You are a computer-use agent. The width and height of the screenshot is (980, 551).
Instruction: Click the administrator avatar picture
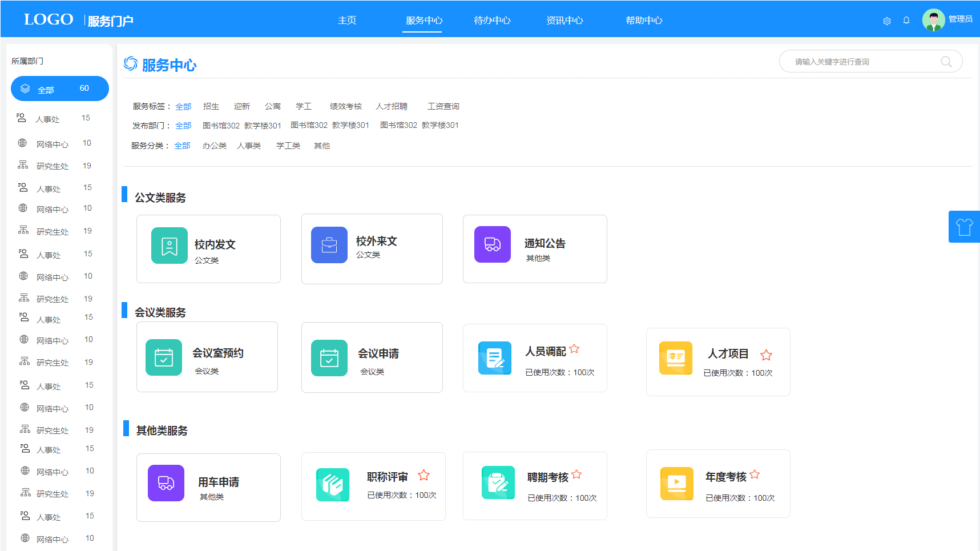point(933,20)
